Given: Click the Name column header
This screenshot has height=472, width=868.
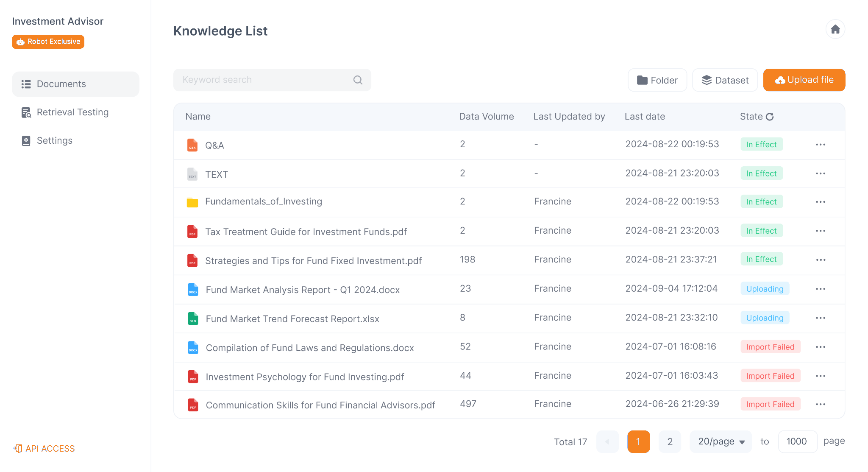Looking at the screenshot, I should [x=198, y=117].
